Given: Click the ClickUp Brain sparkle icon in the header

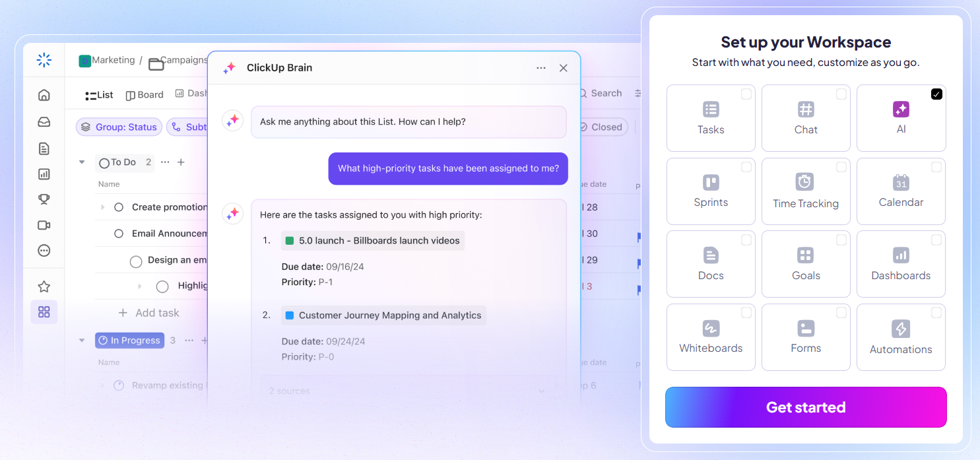Looking at the screenshot, I should click(229, 68).
